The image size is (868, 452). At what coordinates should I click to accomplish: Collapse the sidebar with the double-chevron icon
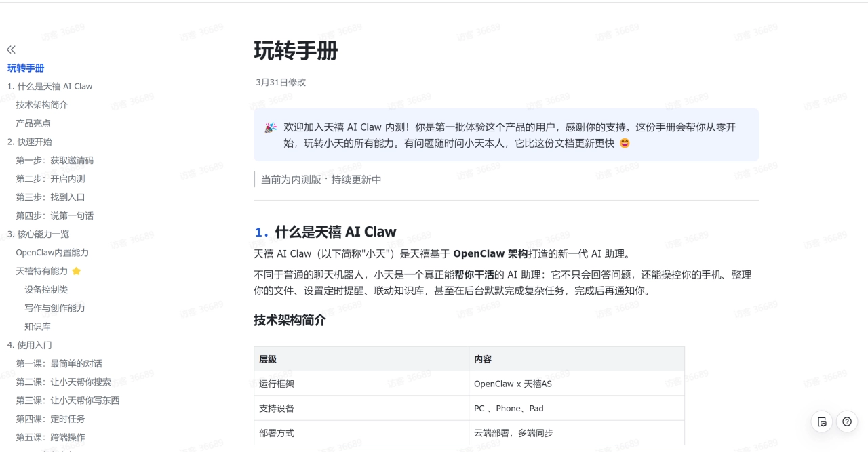tap(11, 49)
